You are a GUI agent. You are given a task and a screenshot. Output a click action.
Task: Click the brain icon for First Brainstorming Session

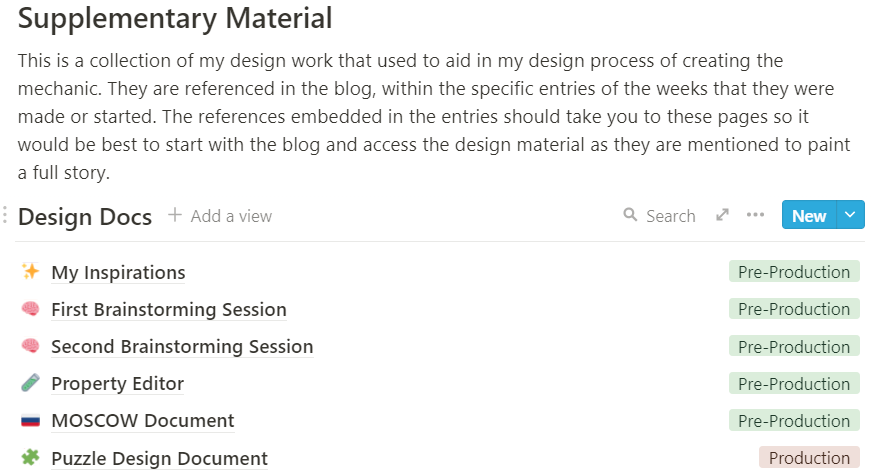point(31,309)
